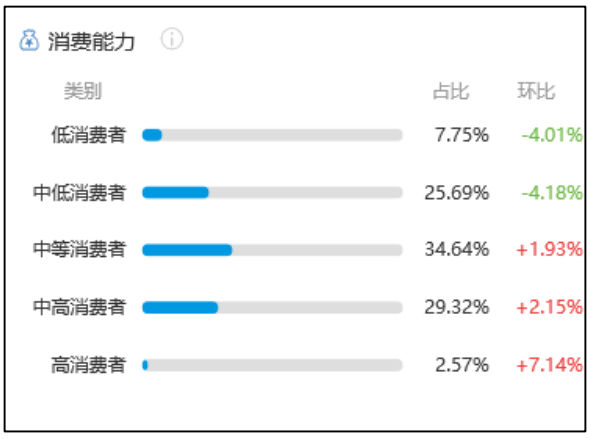Select the 低消费者 row label

click(89, 135)
